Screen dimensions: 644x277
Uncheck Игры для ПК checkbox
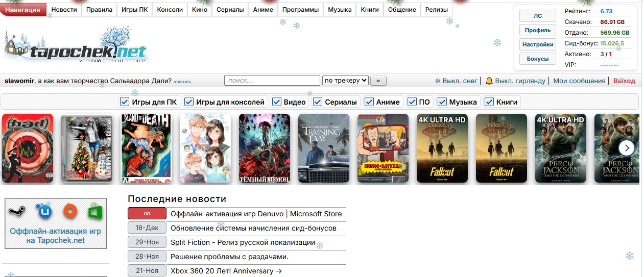click(124, 102)
